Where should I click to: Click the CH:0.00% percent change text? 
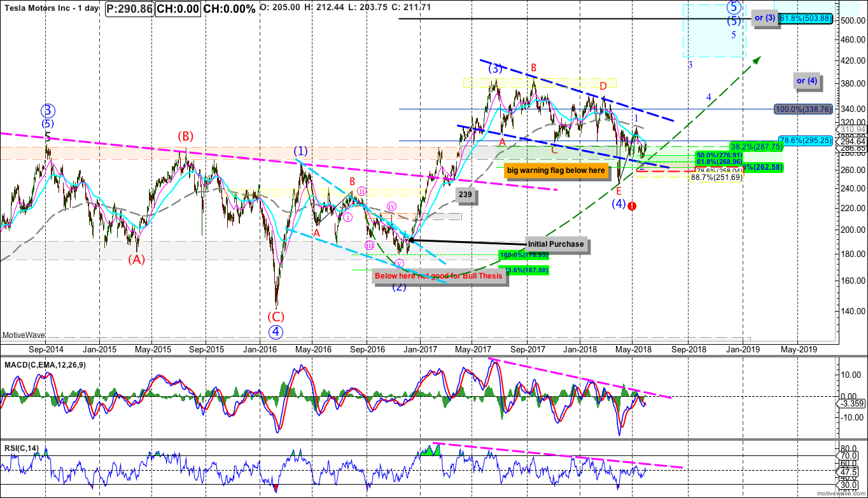230,10
